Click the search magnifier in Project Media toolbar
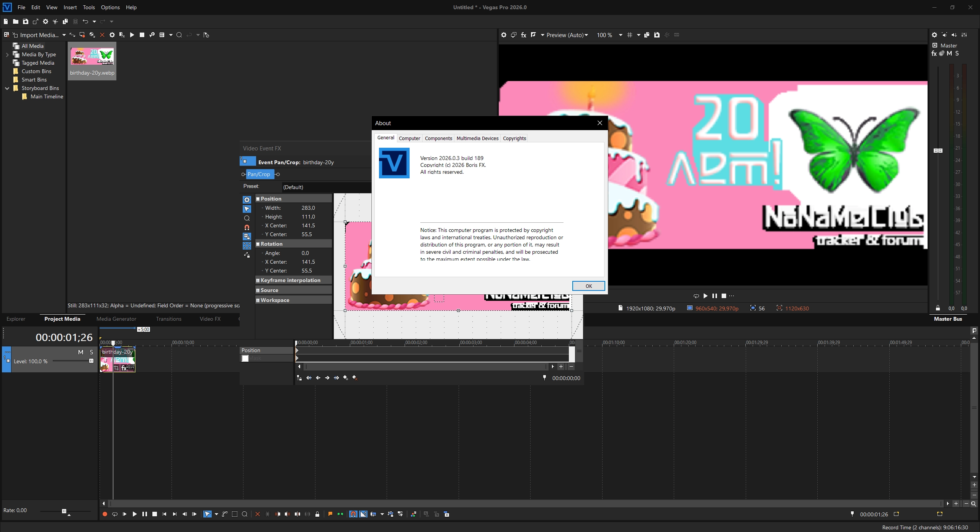This screenshot has width=980, height=532. point(179,35)
